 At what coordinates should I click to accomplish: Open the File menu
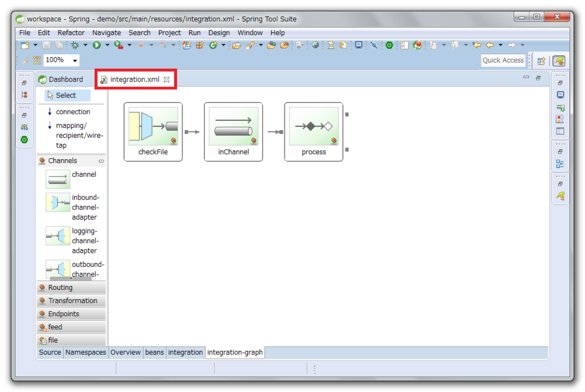(25, 33)
